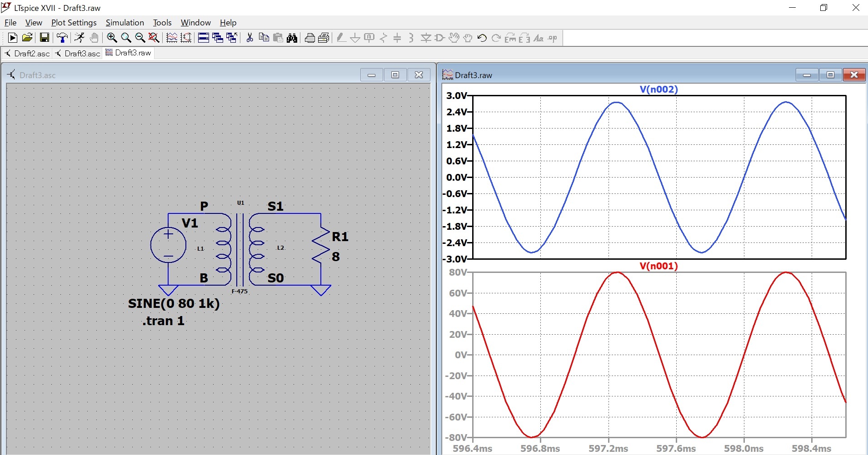This screenshot has height=455, width=868.
Task: Click the Save floppy disk icon
Action: [44, 38]
